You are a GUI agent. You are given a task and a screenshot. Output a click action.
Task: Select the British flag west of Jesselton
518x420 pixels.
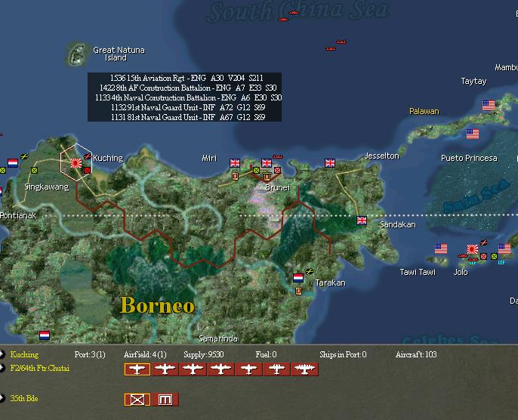click(330, 163)
